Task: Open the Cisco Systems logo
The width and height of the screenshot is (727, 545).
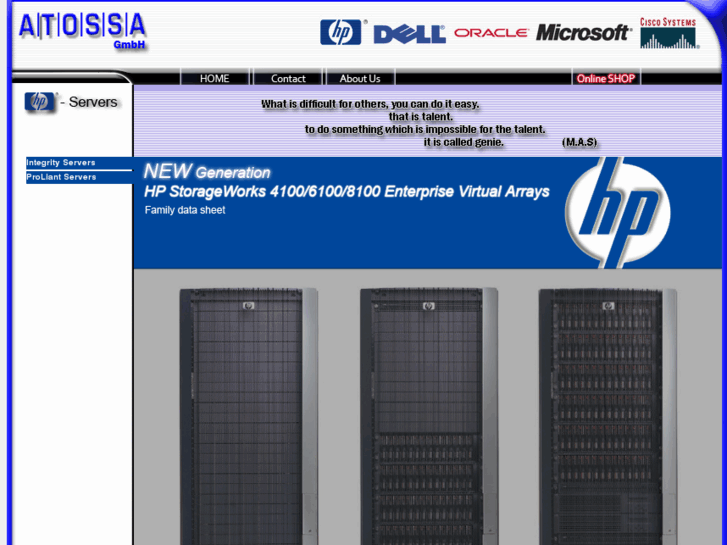Action: coord(669,33)
